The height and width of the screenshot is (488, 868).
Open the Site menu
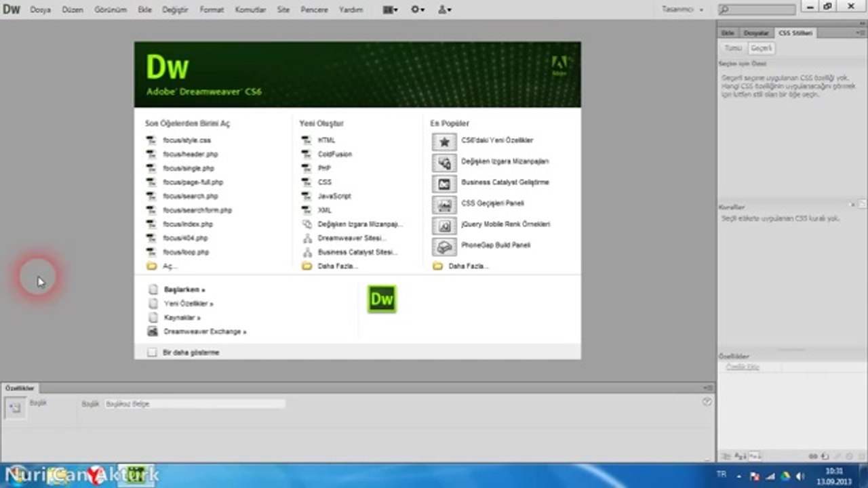point(283,10)
